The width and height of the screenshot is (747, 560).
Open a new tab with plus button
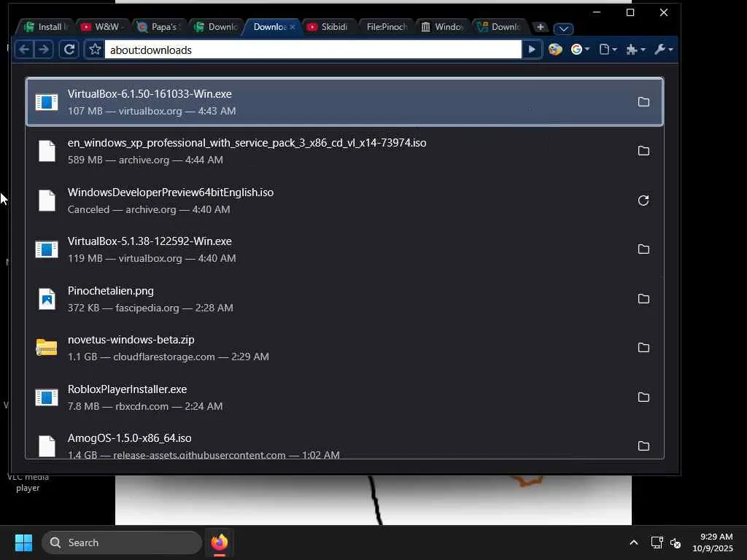pyautogui.click(x=541, y=27)
